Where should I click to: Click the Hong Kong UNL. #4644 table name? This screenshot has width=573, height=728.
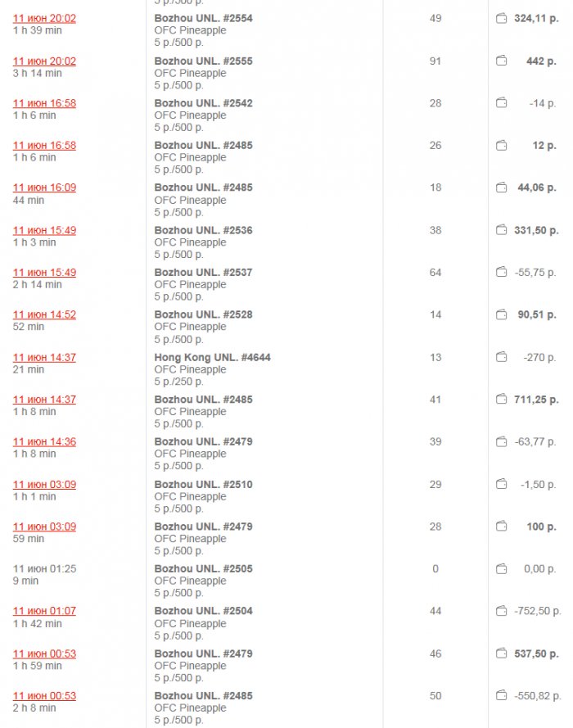tap(212, 357)
